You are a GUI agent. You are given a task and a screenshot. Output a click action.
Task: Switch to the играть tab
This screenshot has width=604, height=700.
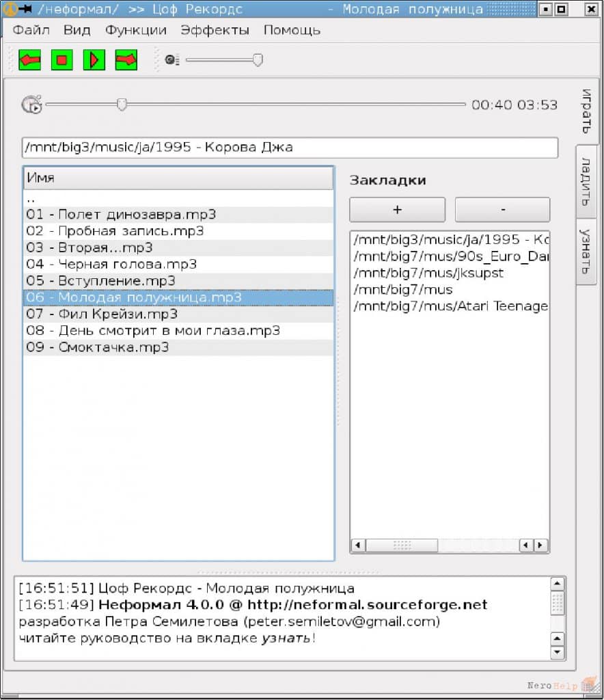click(x=586, y=111)
